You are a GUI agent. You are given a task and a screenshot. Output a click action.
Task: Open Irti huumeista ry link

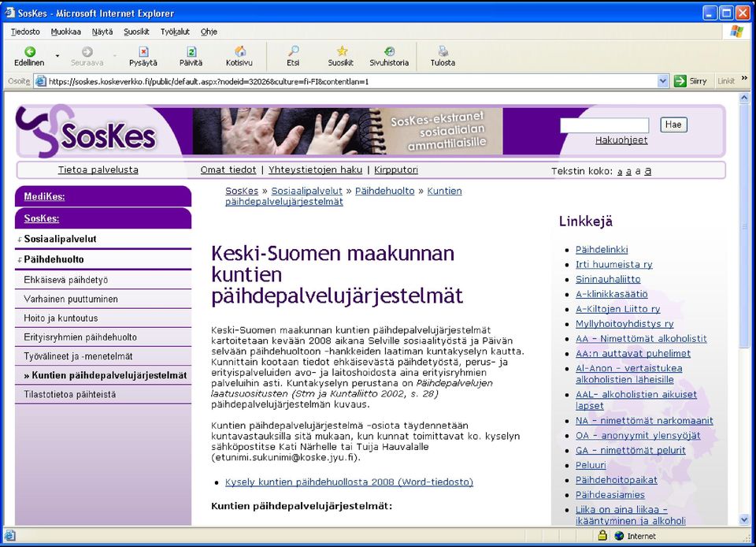613,264
